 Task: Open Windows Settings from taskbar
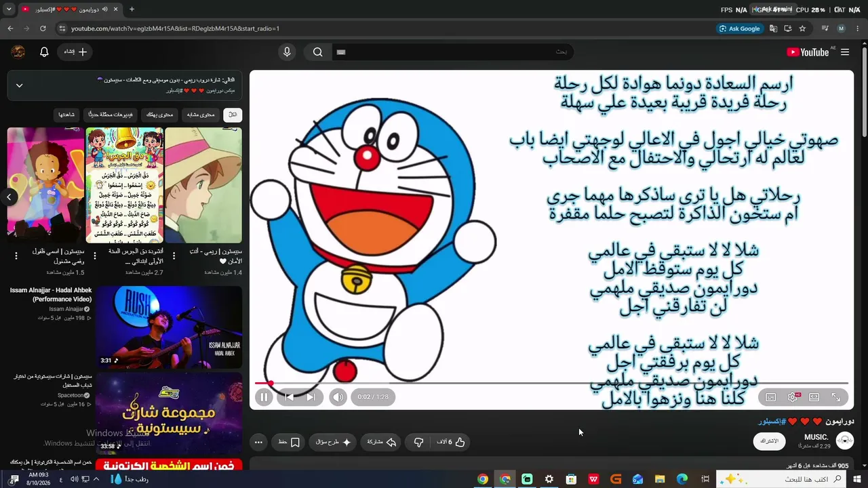pyautogui.click(x=549, y=479)
